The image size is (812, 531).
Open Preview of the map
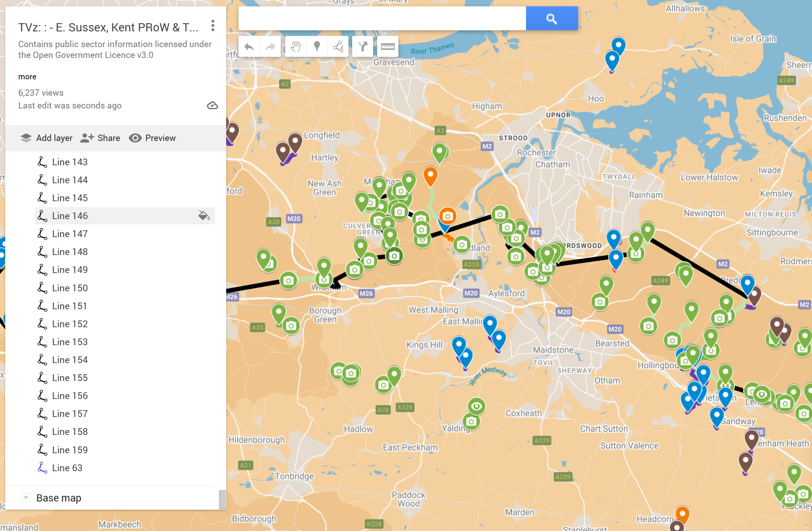coord(152,138)
